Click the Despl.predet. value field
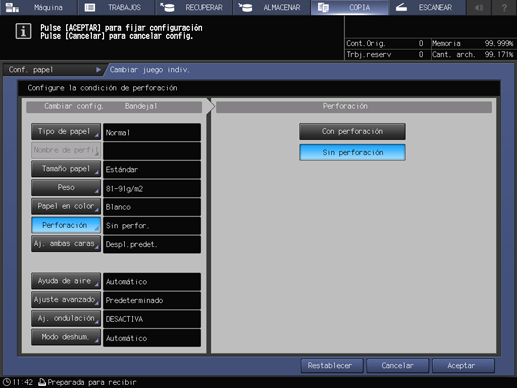 click(x=152, y=244)
